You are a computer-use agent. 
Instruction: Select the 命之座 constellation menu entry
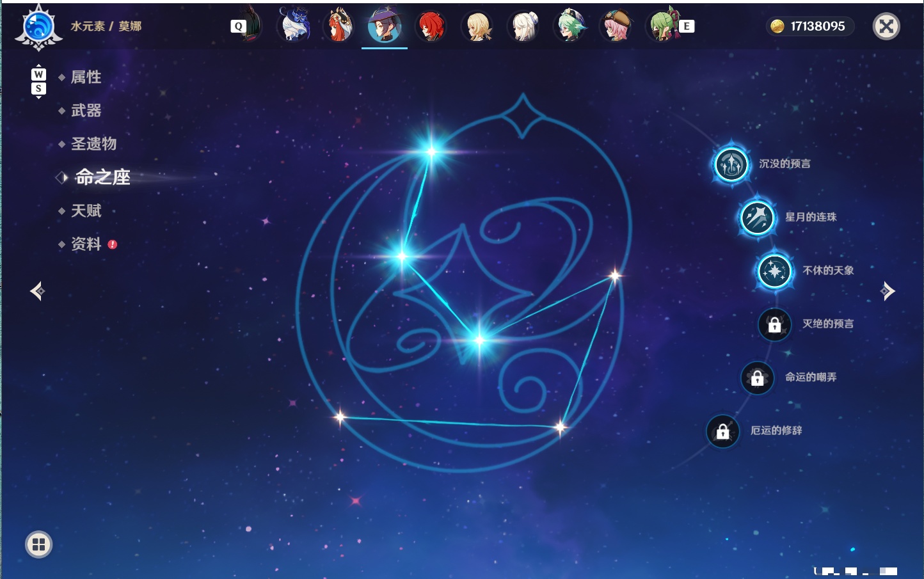coord(102,177)
